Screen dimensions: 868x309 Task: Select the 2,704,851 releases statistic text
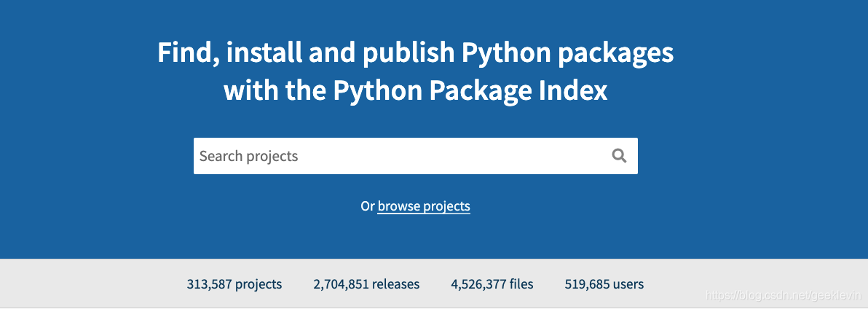point(366,284)
